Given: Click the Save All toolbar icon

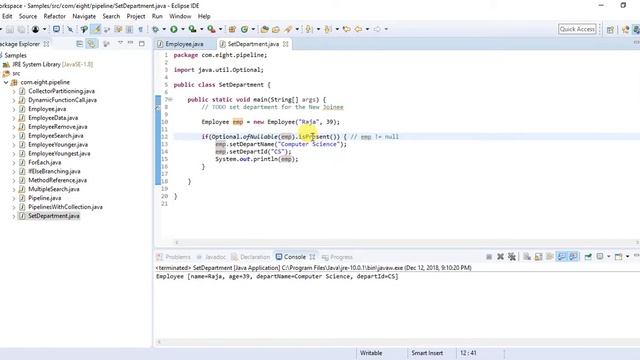Looking at the screenshot, I should pos(21,29).
